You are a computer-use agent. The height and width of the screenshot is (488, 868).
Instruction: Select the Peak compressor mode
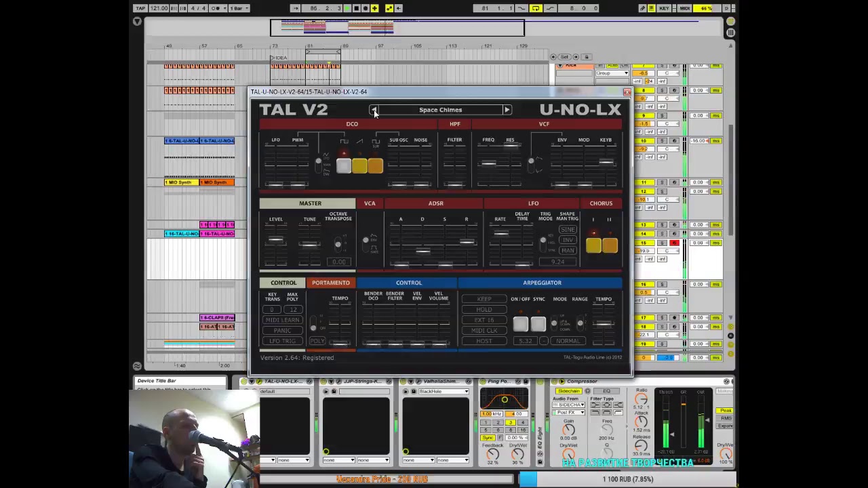[725, 411]
